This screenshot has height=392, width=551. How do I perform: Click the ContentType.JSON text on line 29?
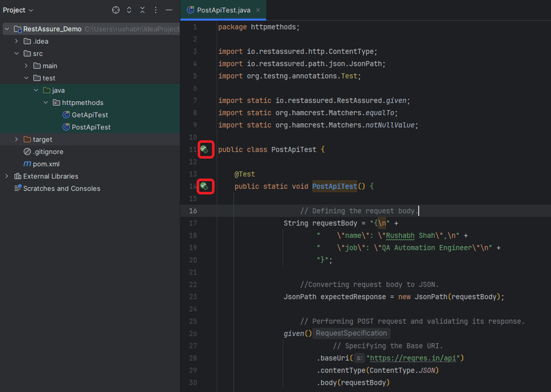point(402,370)
